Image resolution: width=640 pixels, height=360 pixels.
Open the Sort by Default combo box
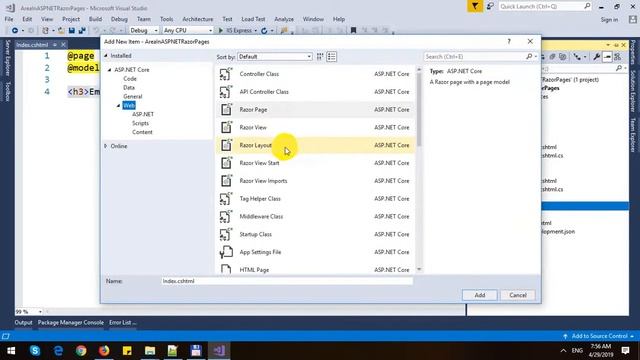pyautogui.click(x=275, y=56)
